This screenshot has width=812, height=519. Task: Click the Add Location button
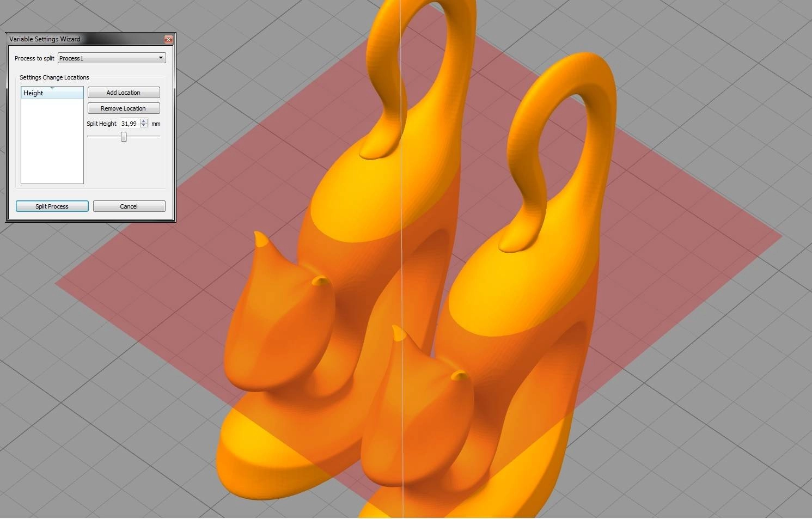point(124,93)
